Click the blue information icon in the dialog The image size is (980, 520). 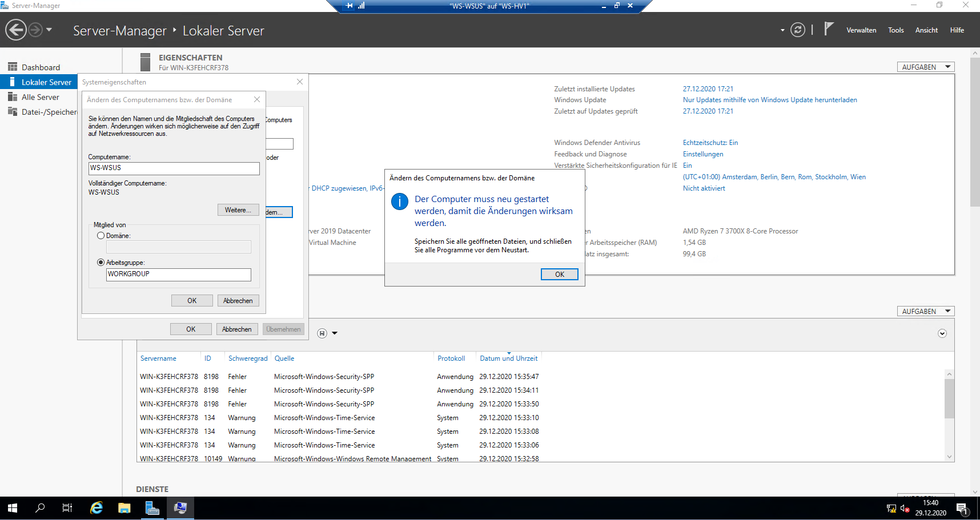coord(400,201)
